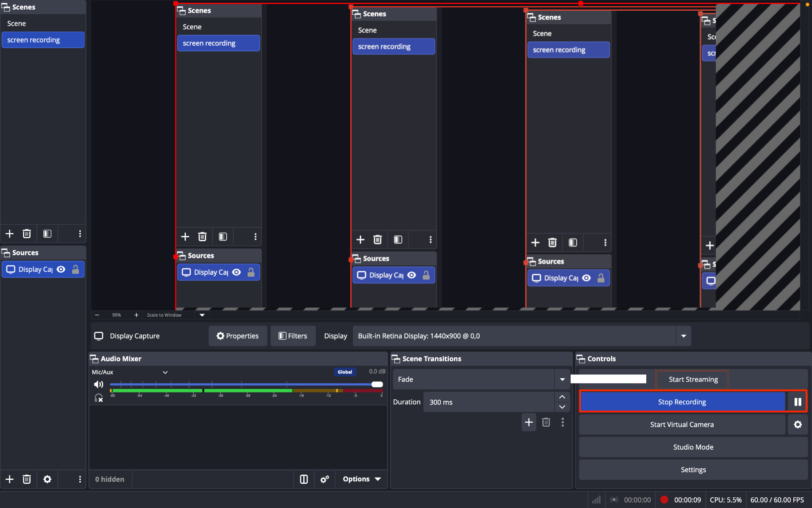Click the streaming status broadcast icon
The height and width of the screenshot is (508, 812).
(614, 500)
